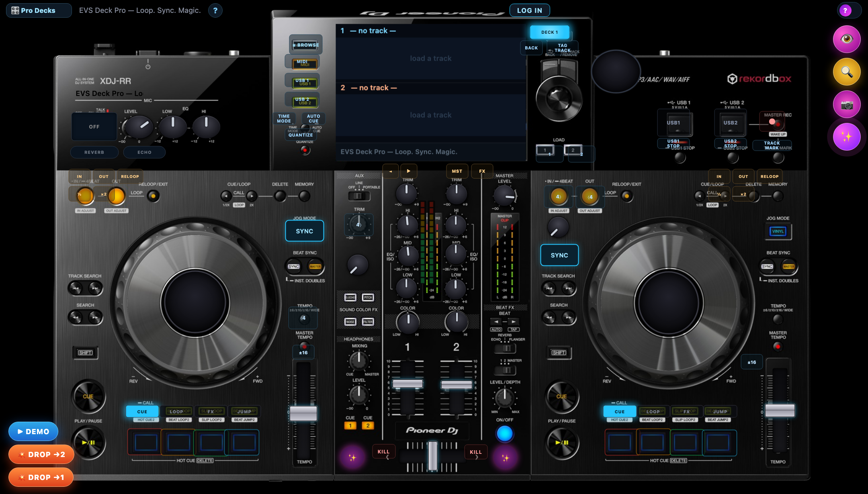
Task: Click left deck SHIFT button
Action: point(86,353)
